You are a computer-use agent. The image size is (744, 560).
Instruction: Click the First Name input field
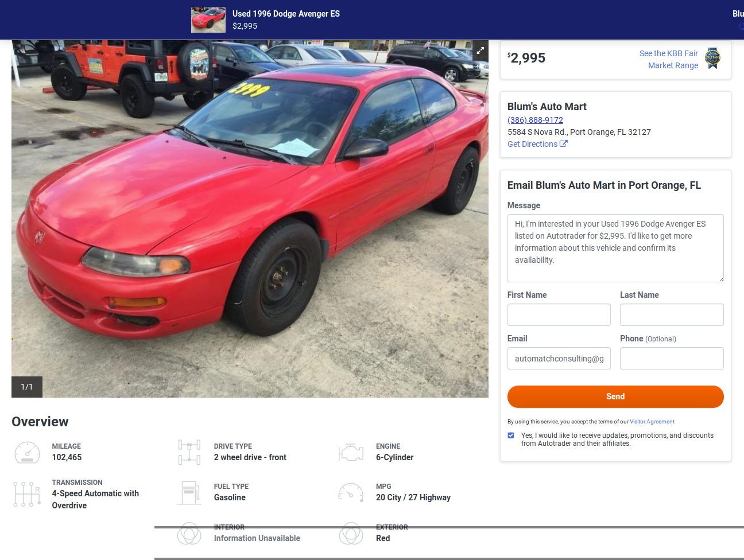pyautogui.click(x=559, y=315)
